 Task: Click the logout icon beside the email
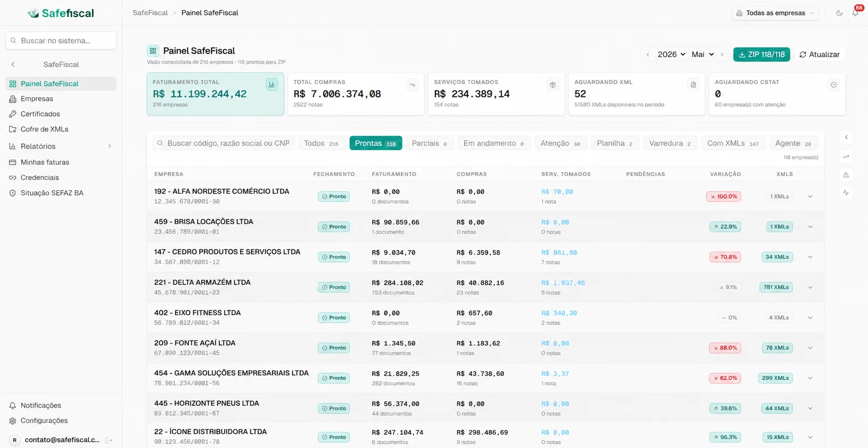(x=109, y=440)
